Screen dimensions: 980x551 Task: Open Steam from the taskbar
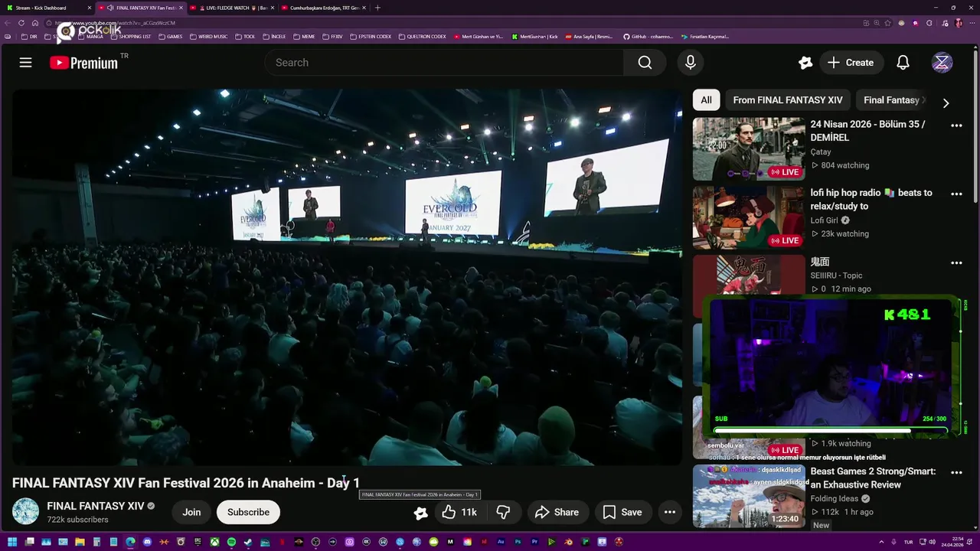pos(248,543)
